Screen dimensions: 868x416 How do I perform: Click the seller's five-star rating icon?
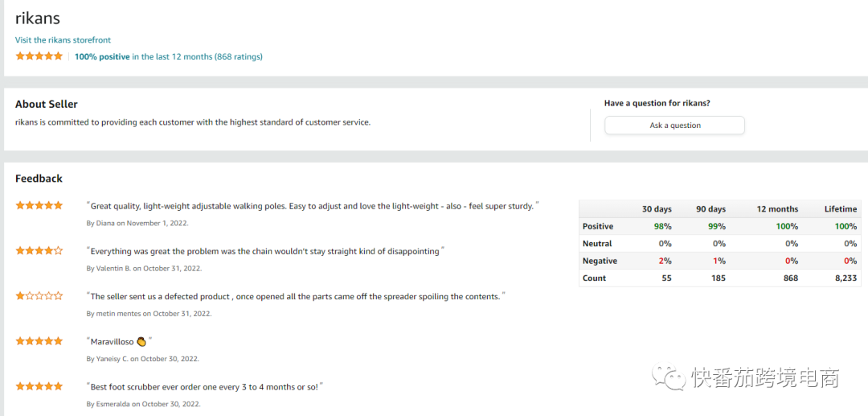[x=39, y=56]
